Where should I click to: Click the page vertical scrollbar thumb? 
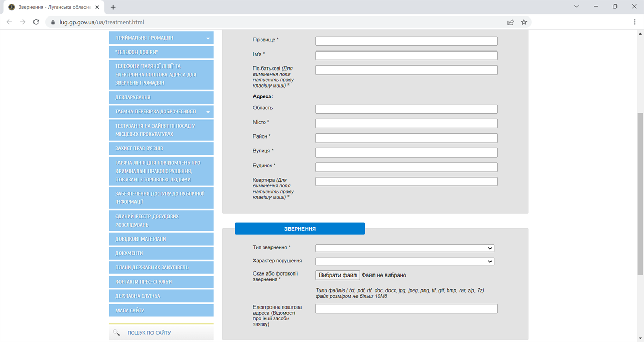pyautogui.click(x=640, y=193)
